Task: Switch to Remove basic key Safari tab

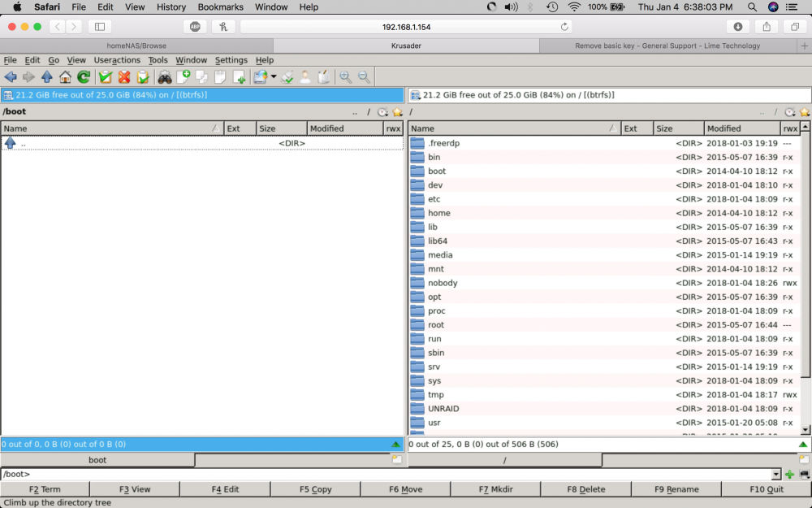Action: tap(667, 46)
